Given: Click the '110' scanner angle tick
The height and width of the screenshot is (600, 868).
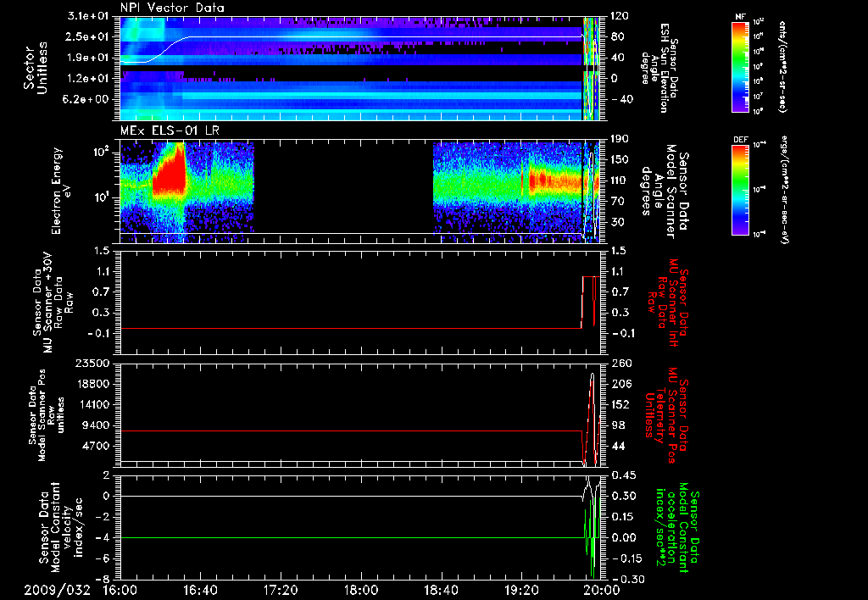Looking at the screenshot, I should point(620,181).
